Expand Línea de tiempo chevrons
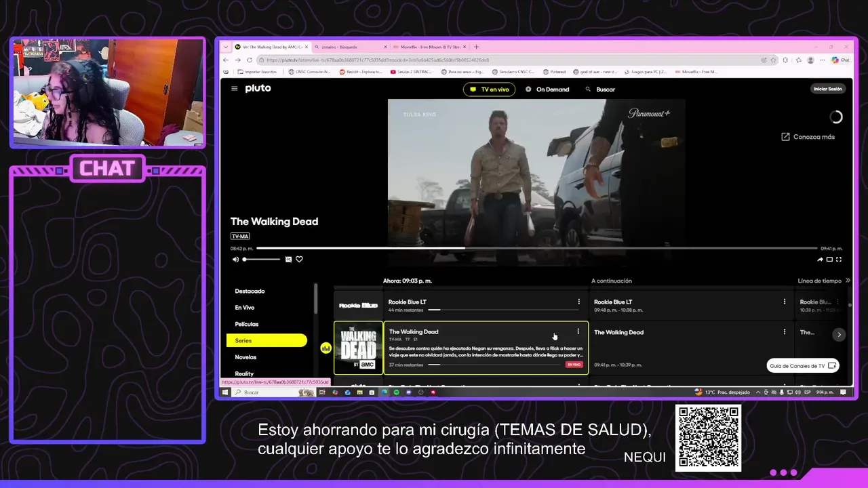 847,281
